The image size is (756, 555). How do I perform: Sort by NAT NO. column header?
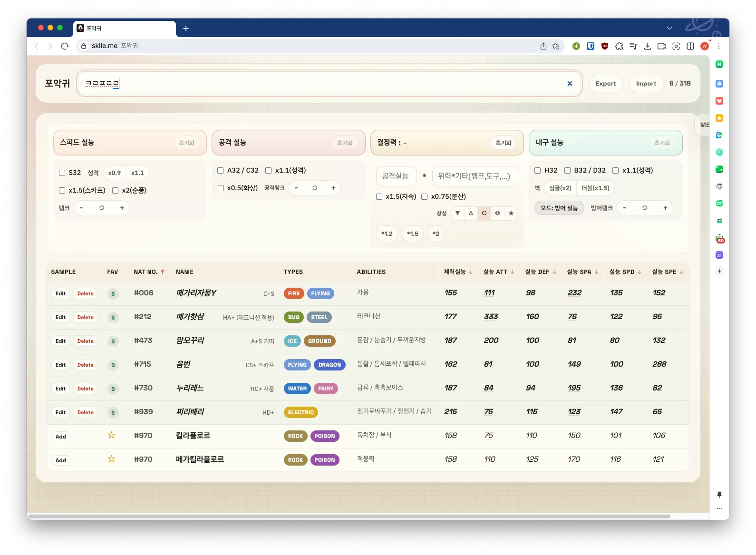coord(149,272)
